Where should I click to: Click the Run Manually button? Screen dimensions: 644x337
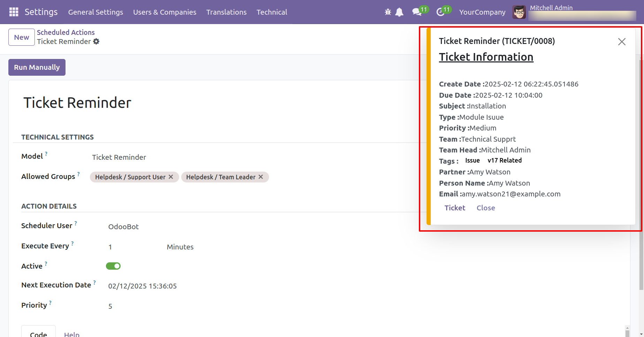click(x=37, y=67)
